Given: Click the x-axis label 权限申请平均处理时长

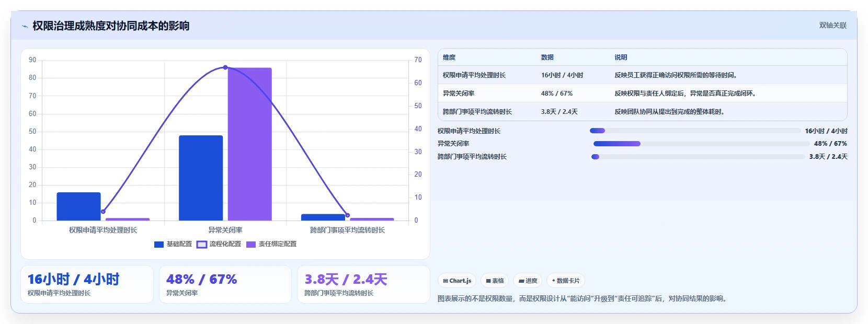Looking at the screenshot, I should (103, 230).
